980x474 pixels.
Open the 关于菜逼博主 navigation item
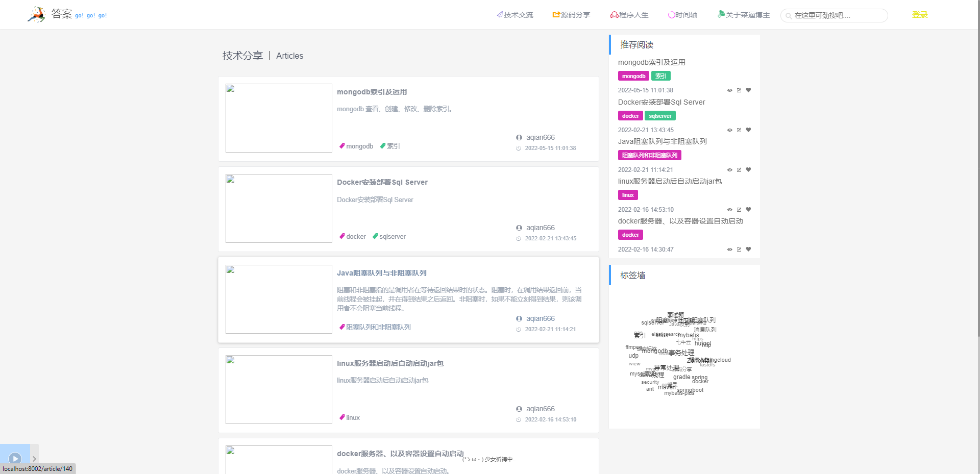pyautogui.click(x=744, y=15)
